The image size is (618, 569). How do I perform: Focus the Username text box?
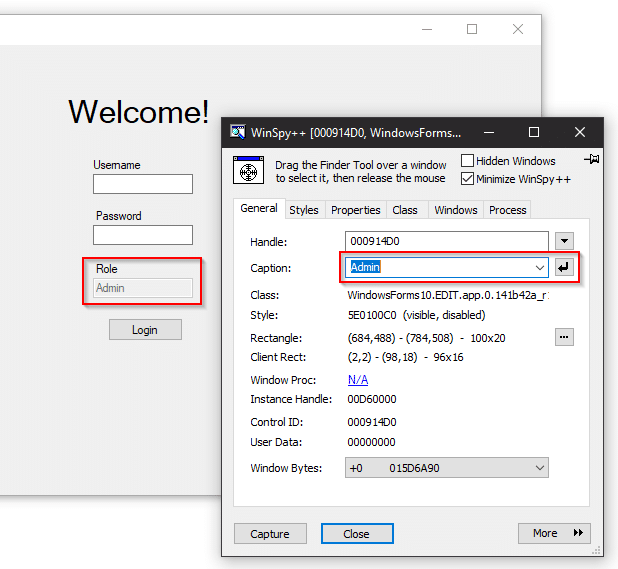pos(143,184)
